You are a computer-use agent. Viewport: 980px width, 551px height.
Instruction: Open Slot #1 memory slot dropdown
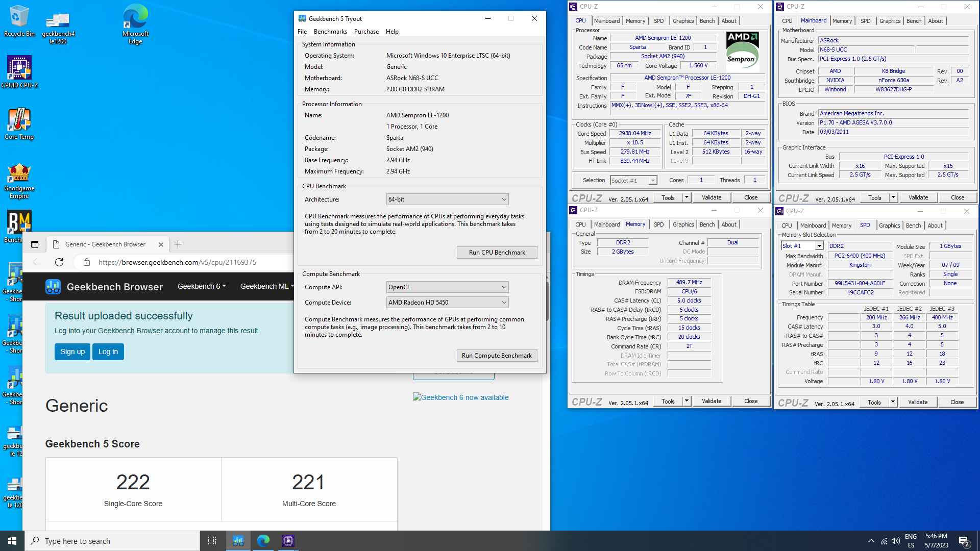coord(802,246)
